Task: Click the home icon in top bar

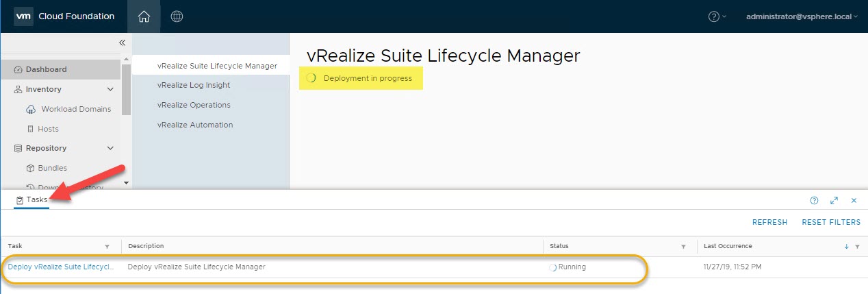Action: click(143, 16)
